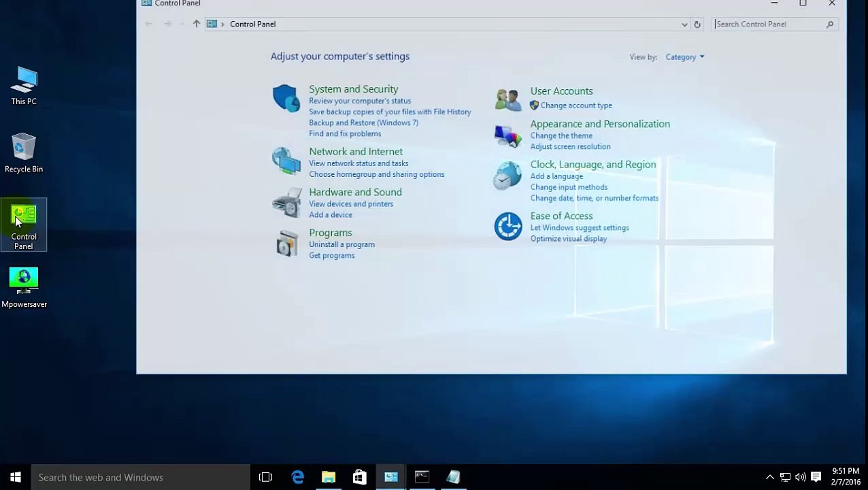This screenshot has width=868, height=490.
Task: Open the Programs disc box icon
Action: coord(286,243)
